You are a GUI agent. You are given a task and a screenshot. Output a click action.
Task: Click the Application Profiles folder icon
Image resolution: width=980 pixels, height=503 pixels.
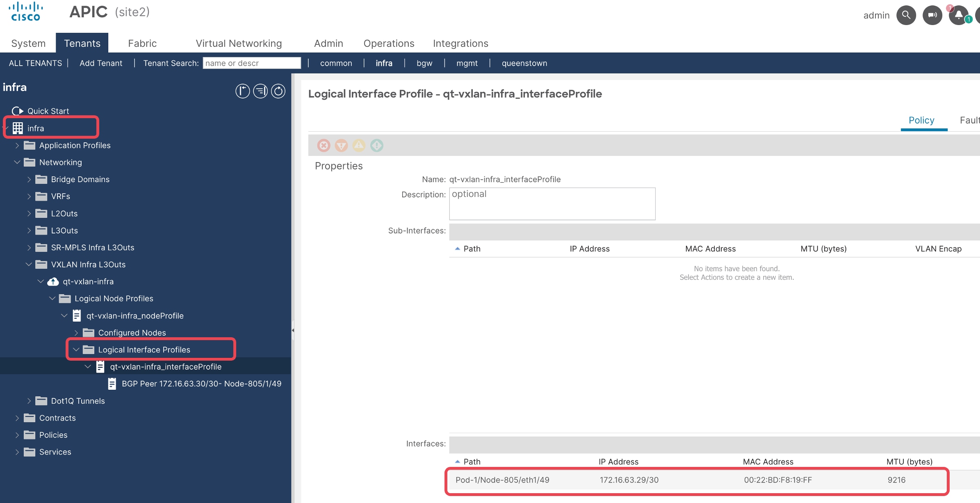pos(30,145)
